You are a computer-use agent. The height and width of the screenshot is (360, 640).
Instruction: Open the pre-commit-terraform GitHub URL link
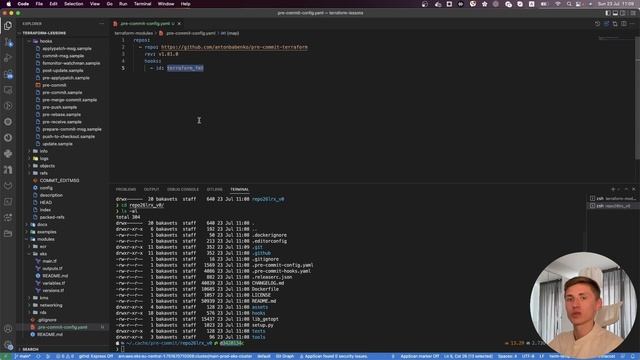(234, 47)
